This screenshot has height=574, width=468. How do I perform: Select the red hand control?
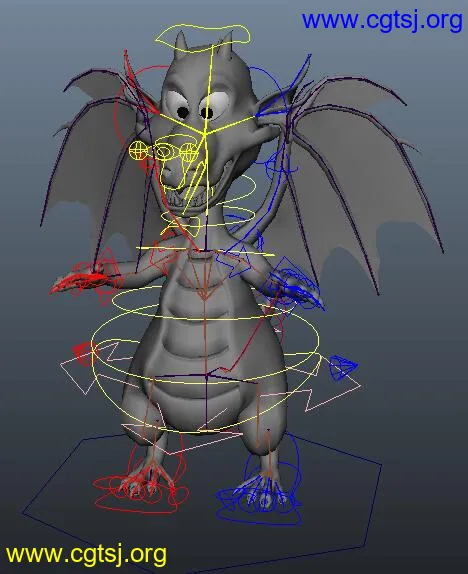pyautogui.click(x=86, y=275)
